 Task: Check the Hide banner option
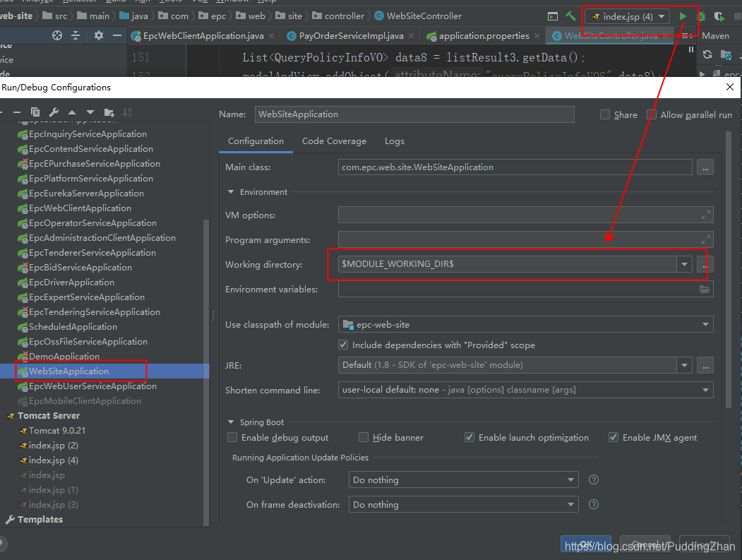[364, 437]
